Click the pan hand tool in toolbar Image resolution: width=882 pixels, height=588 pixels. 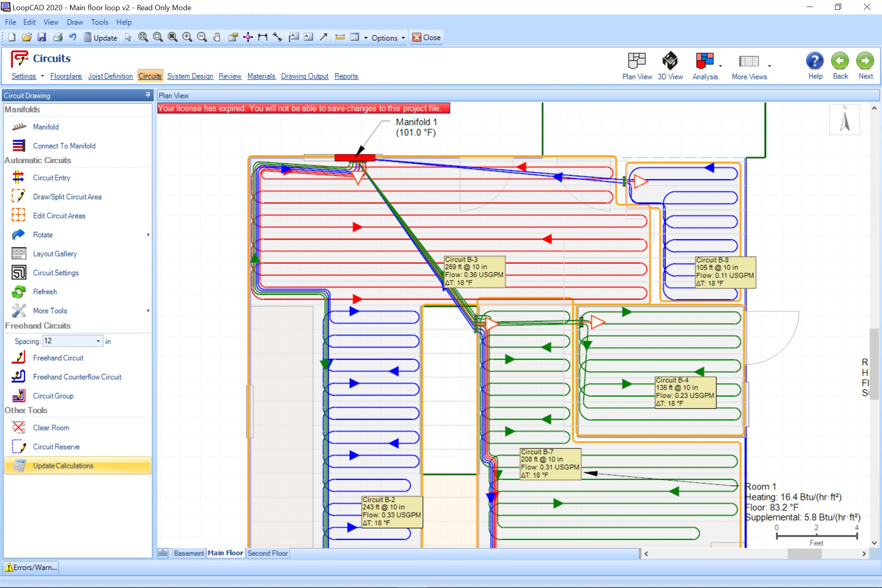tap(216, 37)
